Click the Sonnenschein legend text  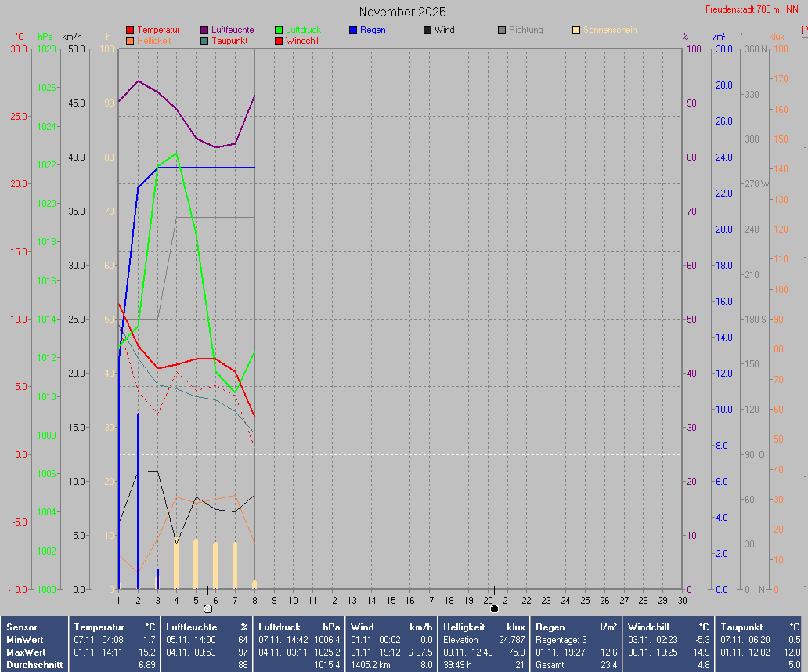pyautogui.click(x=611, y=30)
